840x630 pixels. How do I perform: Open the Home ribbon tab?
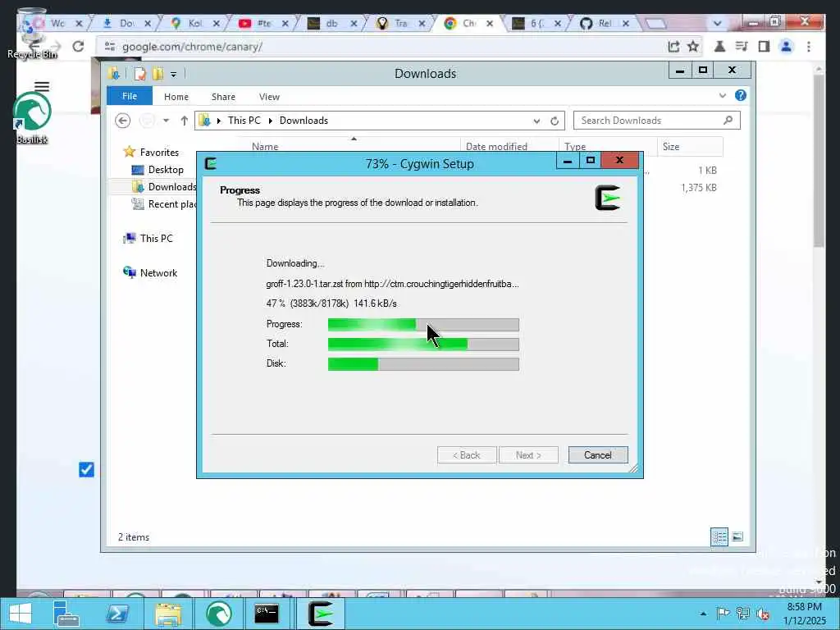click(176, 97)
